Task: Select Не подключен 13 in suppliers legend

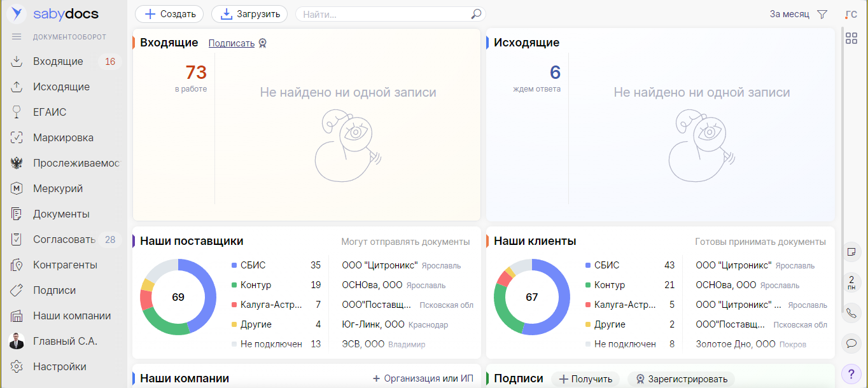Action: [276, 344]
